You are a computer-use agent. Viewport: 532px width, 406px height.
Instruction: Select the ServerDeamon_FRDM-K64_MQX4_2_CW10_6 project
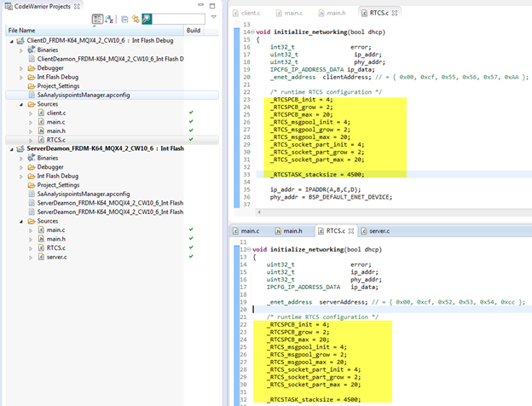click(105, 148)
